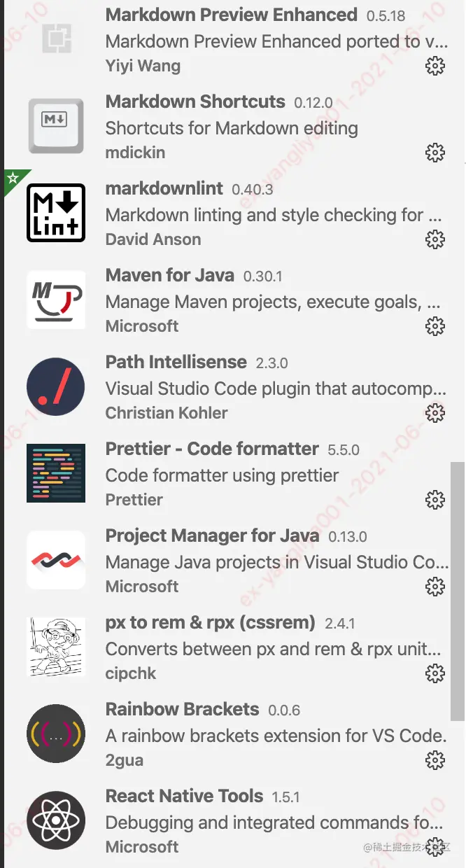Click the extensions list scrollbar thumb
The height and width of the screenshot is (868, 466).
pos(457,591)
